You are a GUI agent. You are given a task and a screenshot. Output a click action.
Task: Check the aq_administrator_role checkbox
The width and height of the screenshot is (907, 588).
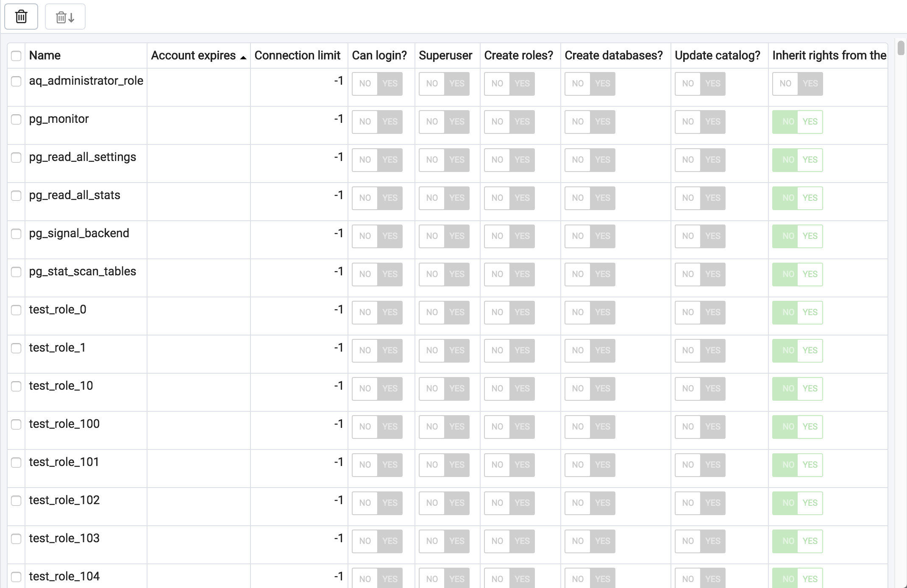point(16,81)
